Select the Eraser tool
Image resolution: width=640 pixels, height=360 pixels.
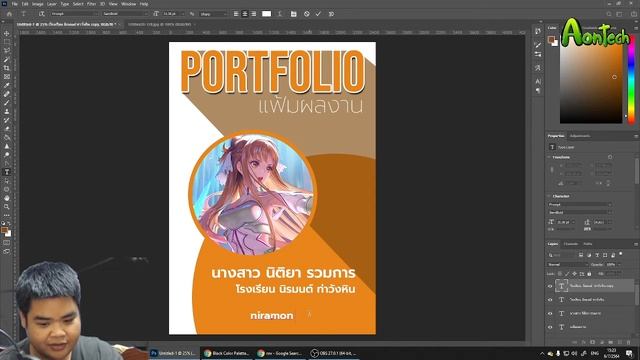coord(7,129)
